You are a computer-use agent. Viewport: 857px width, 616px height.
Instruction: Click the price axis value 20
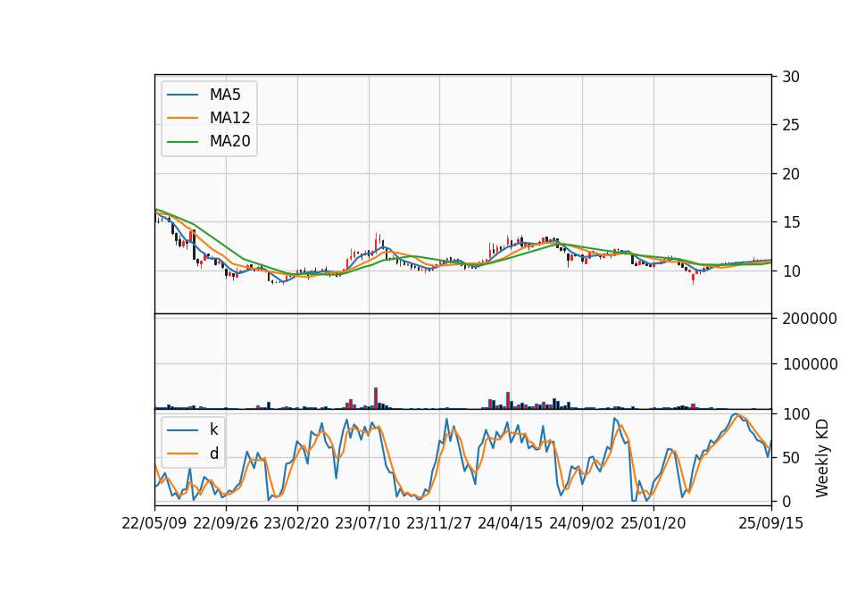pos(791,174)
